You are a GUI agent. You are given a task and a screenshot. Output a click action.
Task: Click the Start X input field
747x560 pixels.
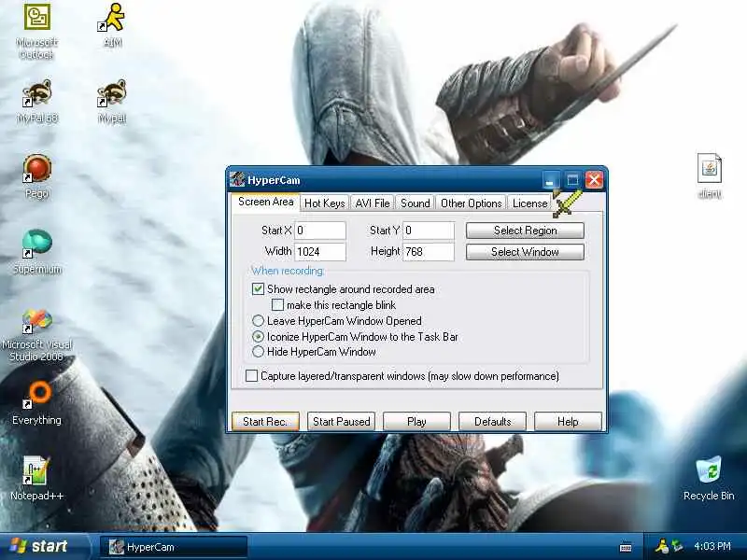click(320, 231)
